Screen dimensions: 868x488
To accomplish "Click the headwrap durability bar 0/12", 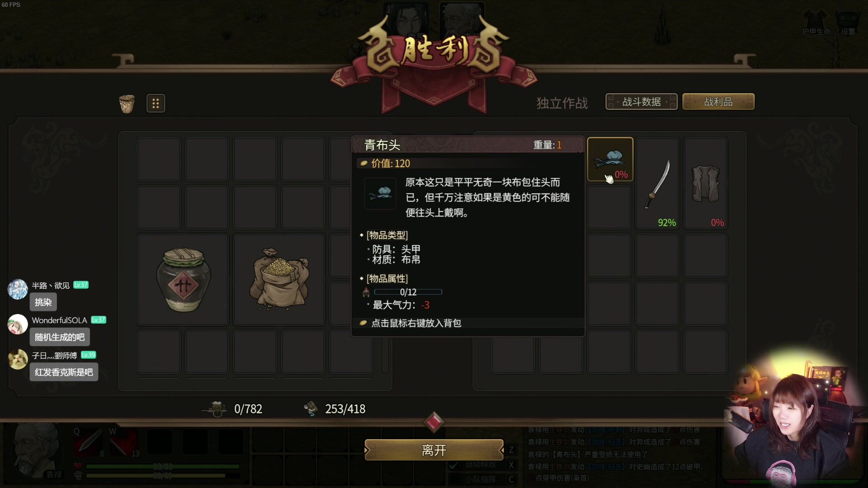I will (x=408, y=292).
